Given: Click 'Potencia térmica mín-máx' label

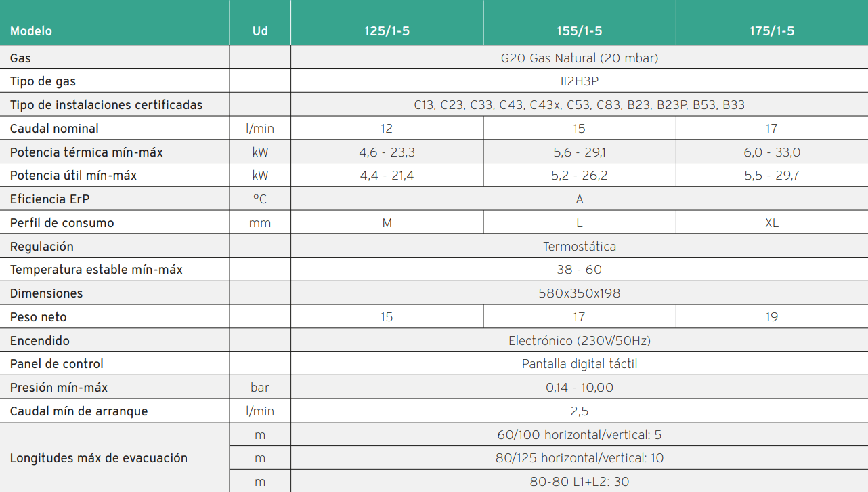Looking at the screenshot, I should pyautogui.click(x=87, y=152).
